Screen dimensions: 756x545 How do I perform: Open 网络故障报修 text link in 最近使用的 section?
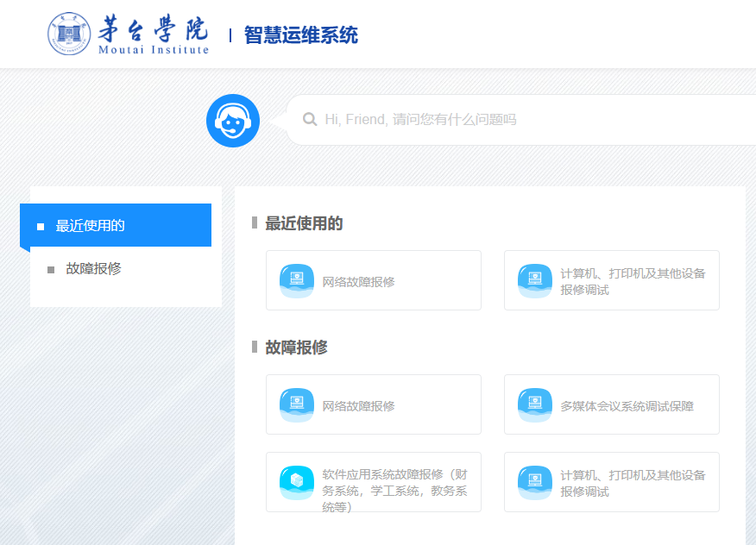pos(359,281)
